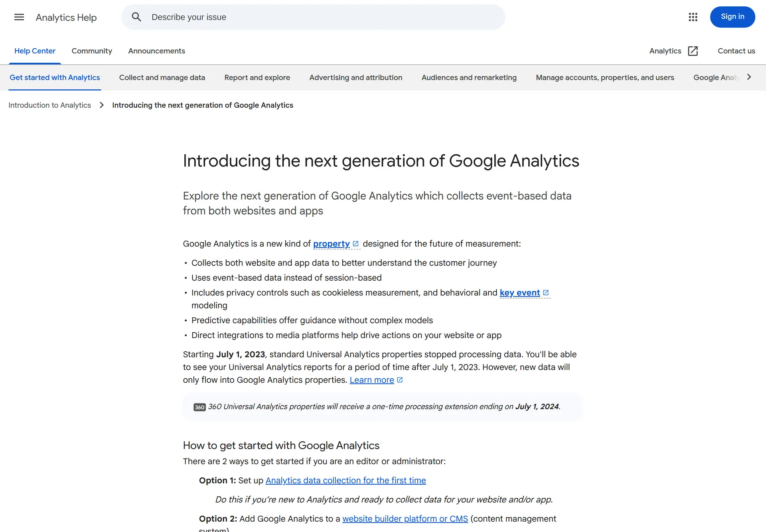766x532 pixels.
Task: Open the key event glossary link
Action: (x=519, y=293)
